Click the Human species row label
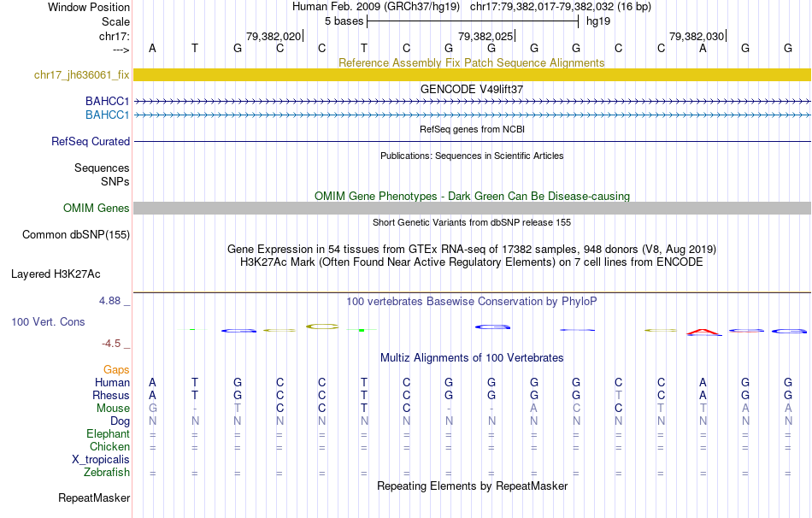Viewport: 812px width, 518px height. click(112, 382)
